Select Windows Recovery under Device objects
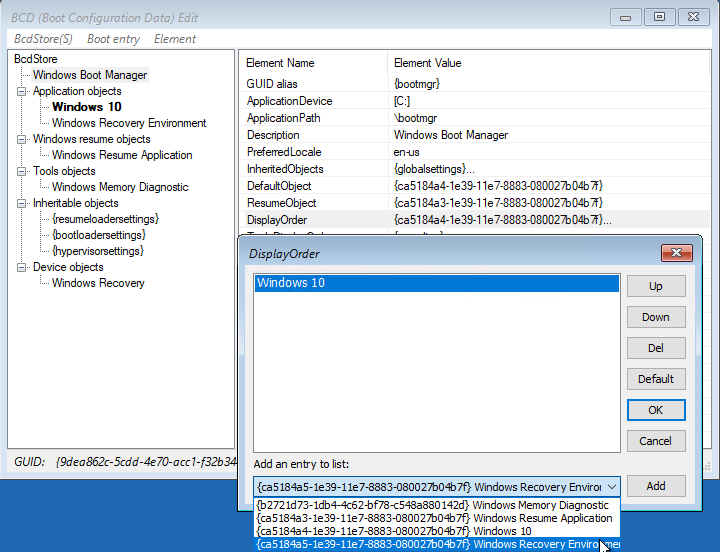 [98, 283]
